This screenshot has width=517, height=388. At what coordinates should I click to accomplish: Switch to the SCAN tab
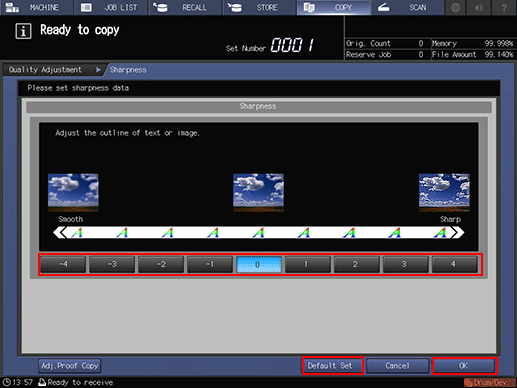pyautogui.click(x=407, y=7)
